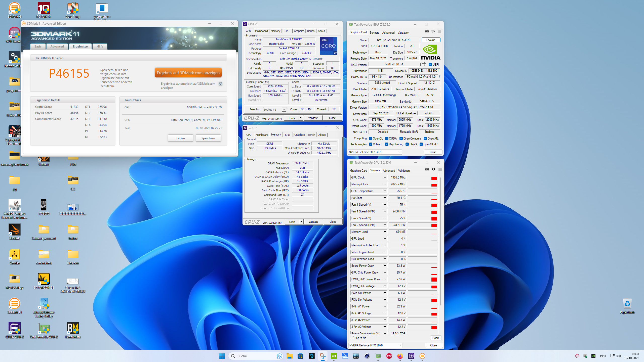Click the Bus Interface question mark icon
This screenshot has width=644, height=362.
(439, 77)
